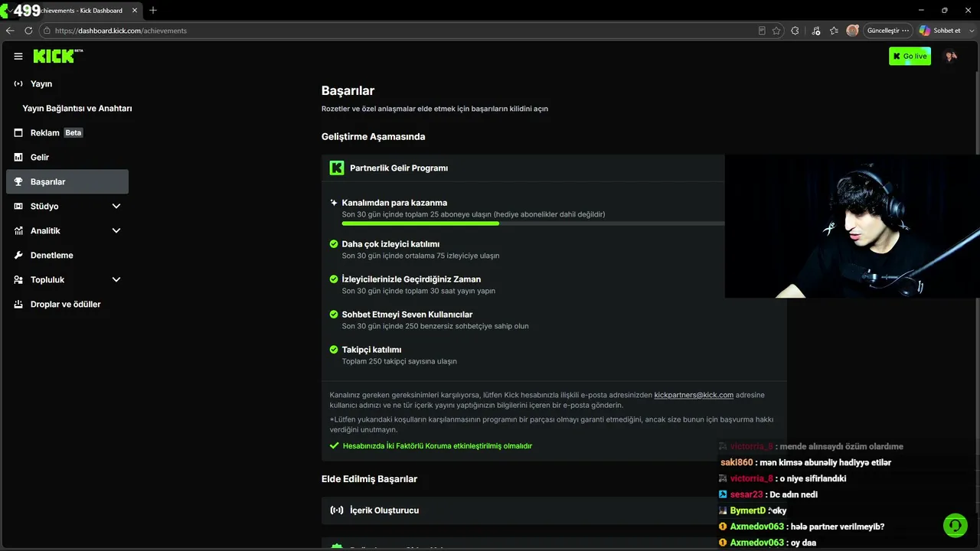Click chat username BymertD

point(748,510)
